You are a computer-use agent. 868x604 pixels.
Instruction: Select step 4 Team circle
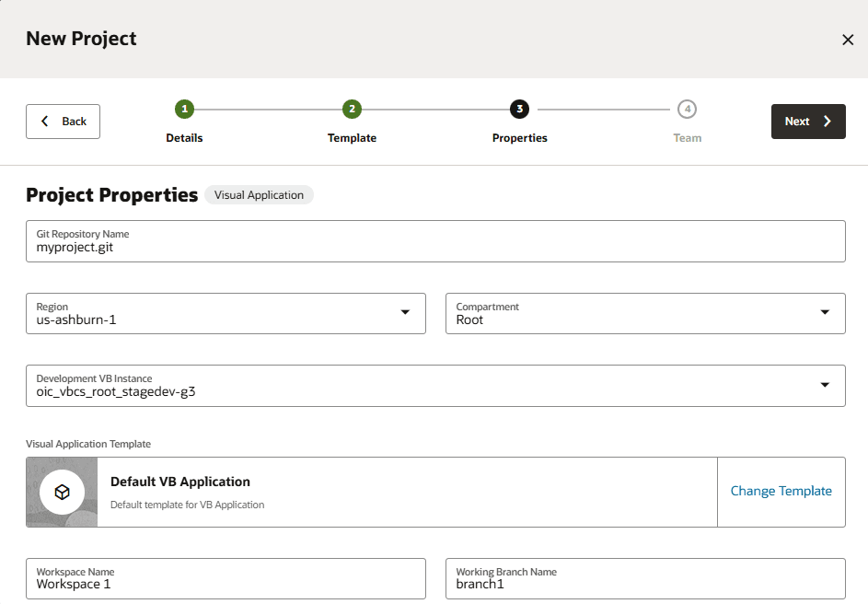(687, 109)
